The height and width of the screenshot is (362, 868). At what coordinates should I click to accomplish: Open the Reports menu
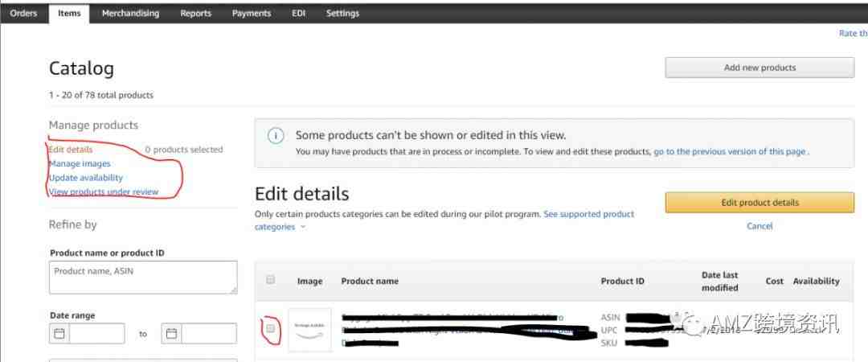pyautogui.click(x=195, y=14)
